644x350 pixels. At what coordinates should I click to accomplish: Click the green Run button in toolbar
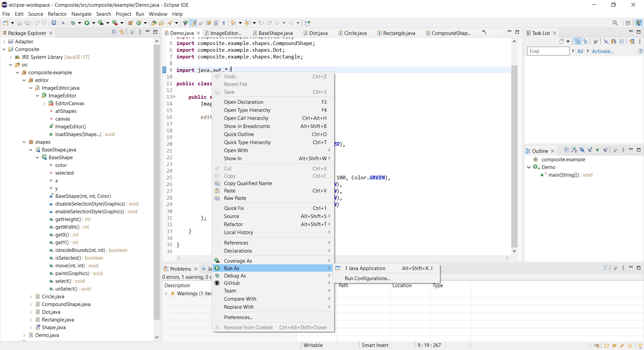click(x=87, y=23)
